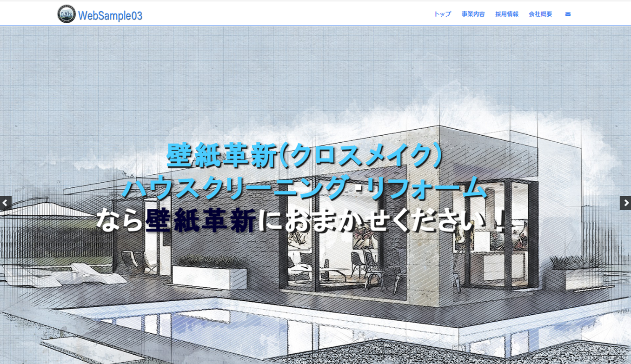Select 事業内容 in the navigation menu
The image size is (631, 364).
(x=473, y=14)
